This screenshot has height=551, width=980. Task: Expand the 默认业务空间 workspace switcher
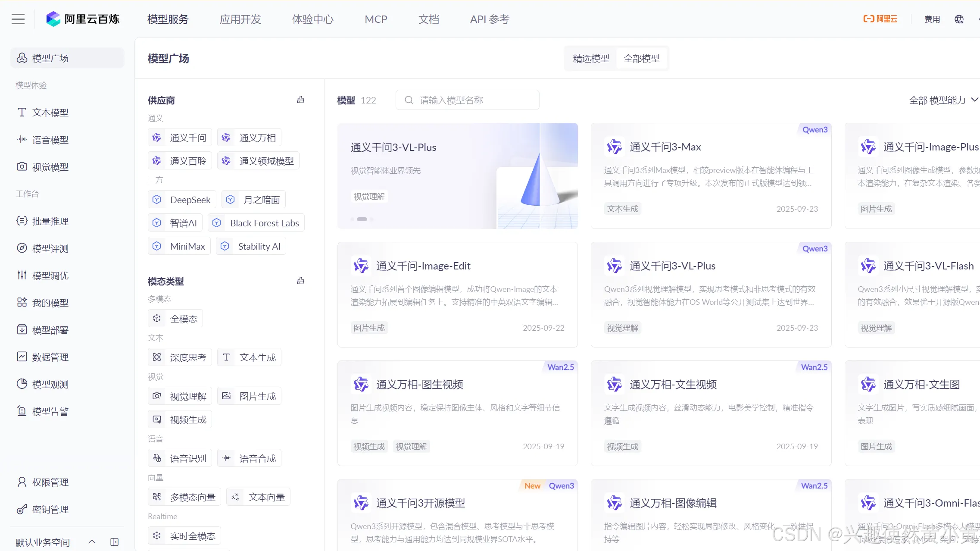tap(92, 542)
